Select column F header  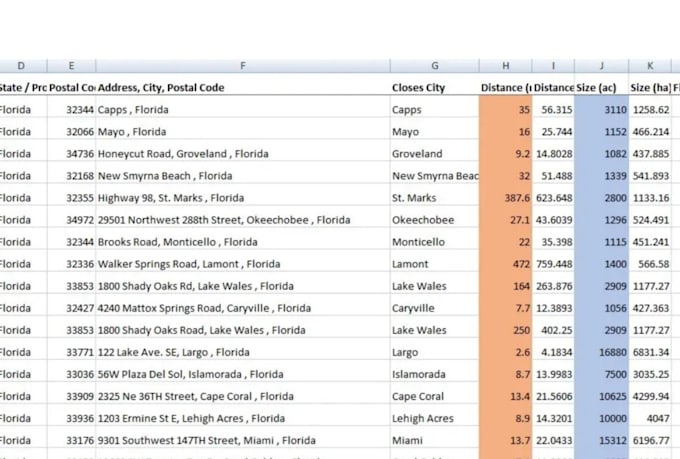[x=243, y=66]
